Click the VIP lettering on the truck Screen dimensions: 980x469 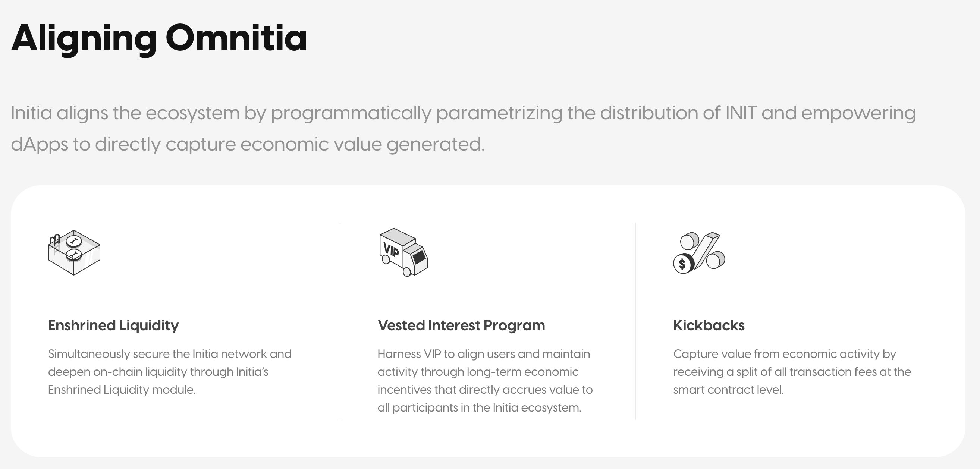tap(391, 250)
